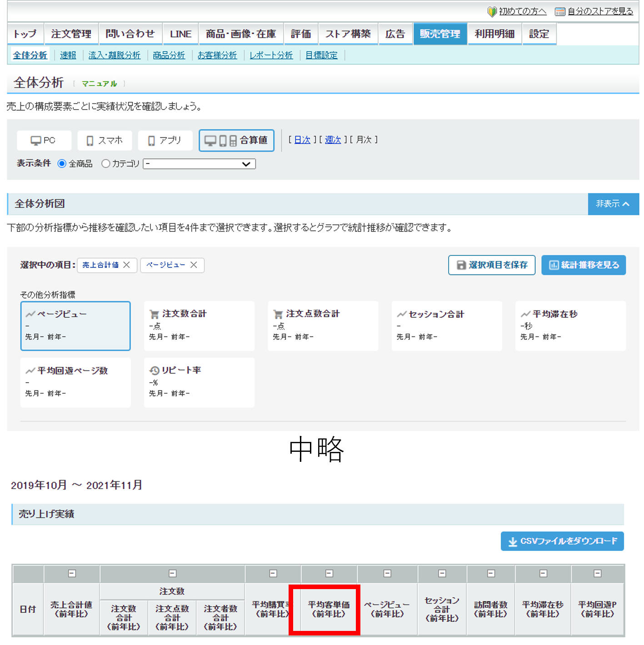The height and width of the screenshot is (645, 644).
Task: Open the マニュアル link
Action: coord(99,84)
